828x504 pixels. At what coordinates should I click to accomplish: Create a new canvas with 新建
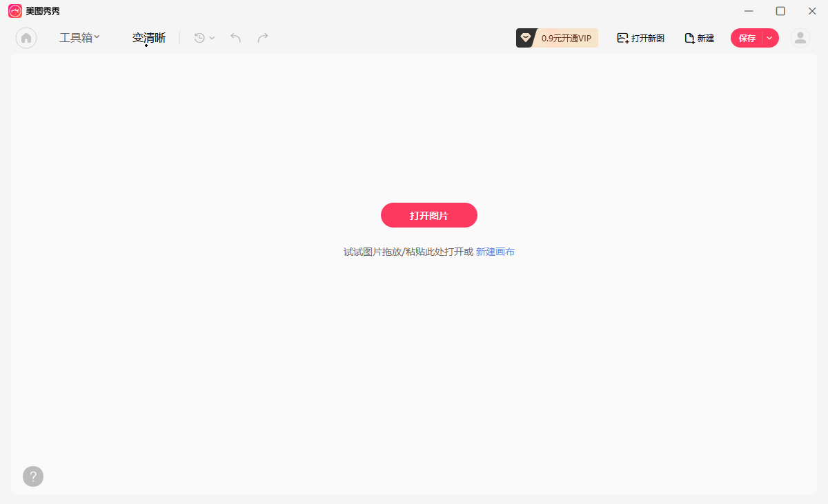699,38
